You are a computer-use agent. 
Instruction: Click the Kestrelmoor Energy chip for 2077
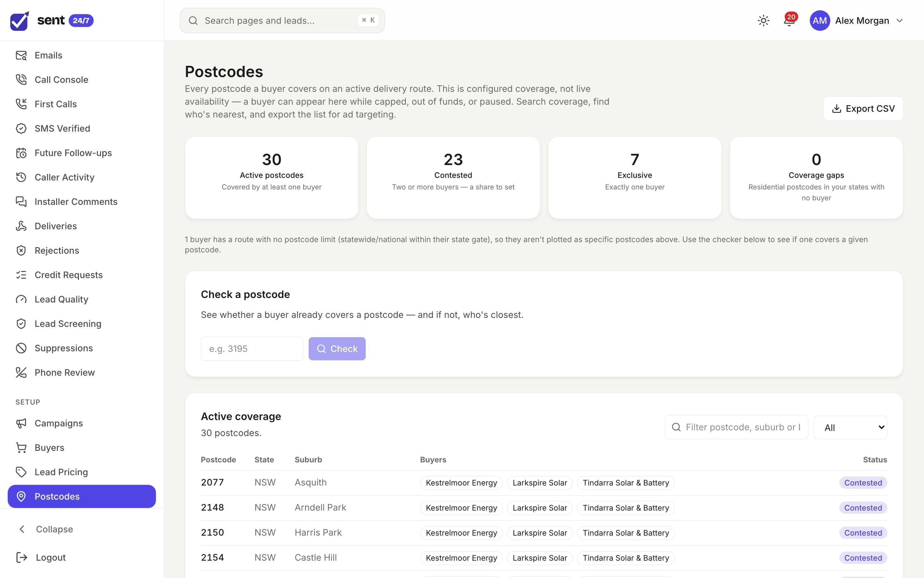tap(461, 483)
